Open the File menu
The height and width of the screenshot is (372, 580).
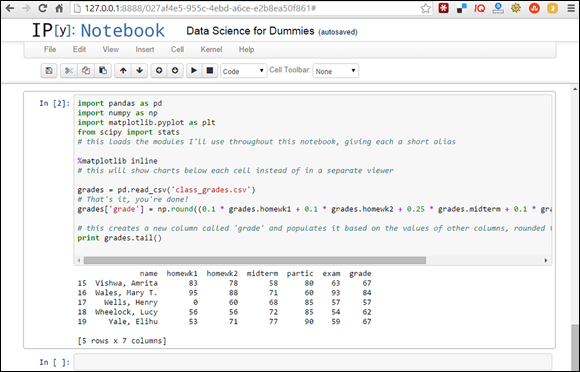click(50, 50)
